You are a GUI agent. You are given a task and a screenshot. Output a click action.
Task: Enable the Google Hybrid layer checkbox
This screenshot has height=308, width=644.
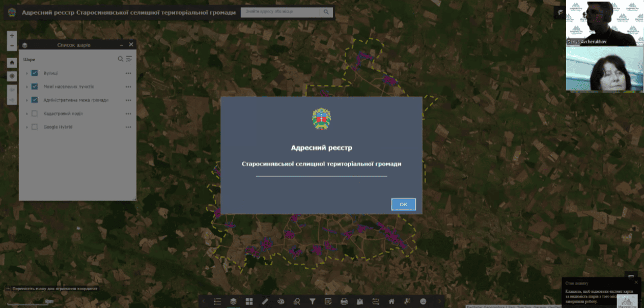tap(35, 127)
